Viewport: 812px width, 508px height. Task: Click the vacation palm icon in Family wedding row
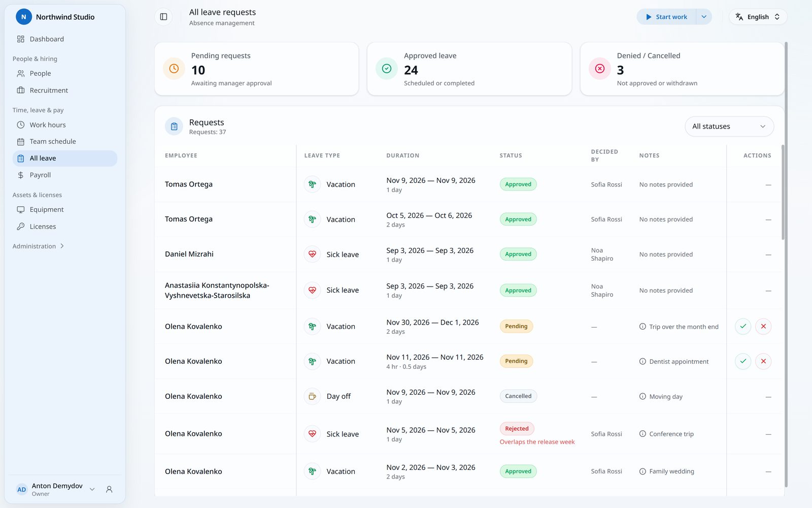click(x=313, y=471)
